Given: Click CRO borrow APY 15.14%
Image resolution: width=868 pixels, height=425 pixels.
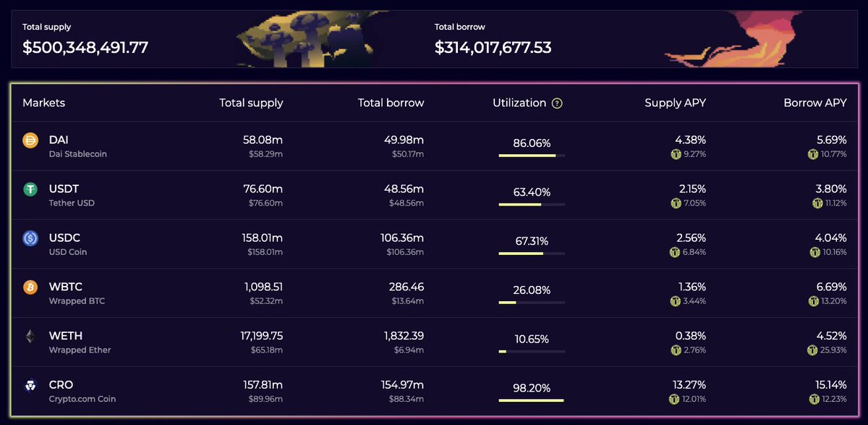Looking at the screenshot, I should coord(829,384).
